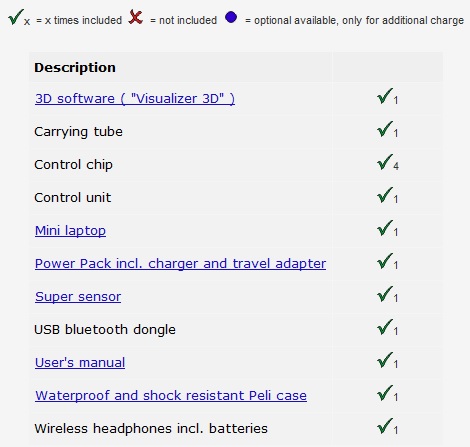Screen dimensions: 470x447
Task: Follow the Power Pack incl. charger link
Action: 180,264
